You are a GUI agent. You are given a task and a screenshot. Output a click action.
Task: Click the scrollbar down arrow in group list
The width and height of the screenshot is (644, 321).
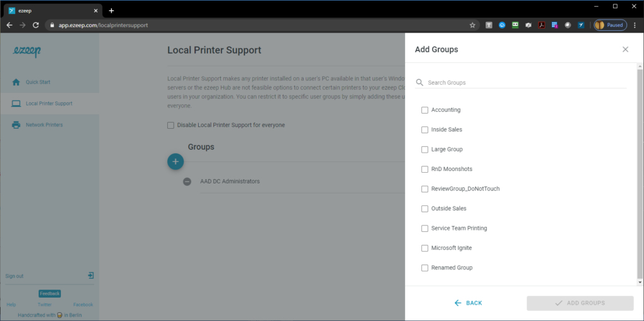(640, 283)
